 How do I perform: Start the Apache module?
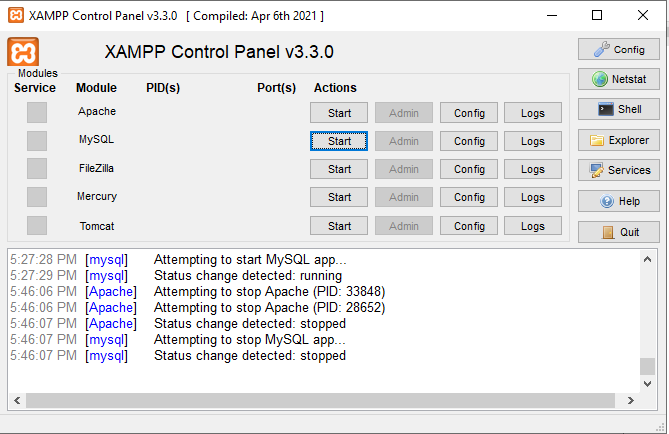pos(339,113)
